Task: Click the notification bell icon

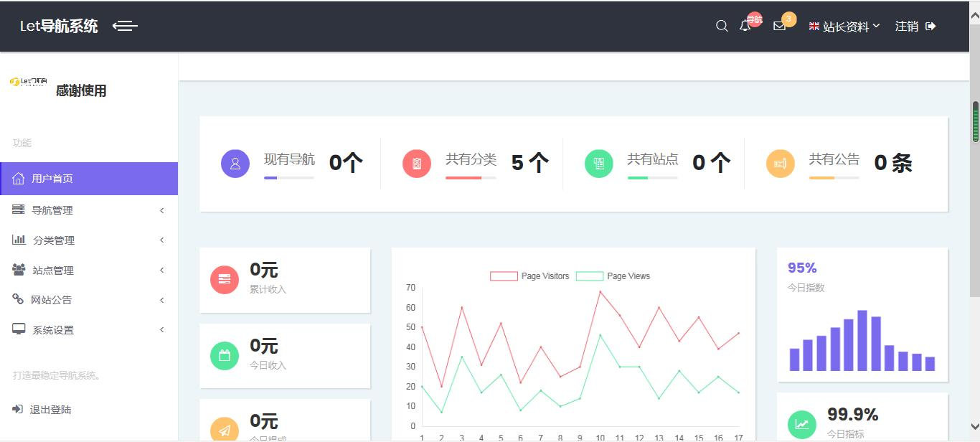Action: point(746,26)
